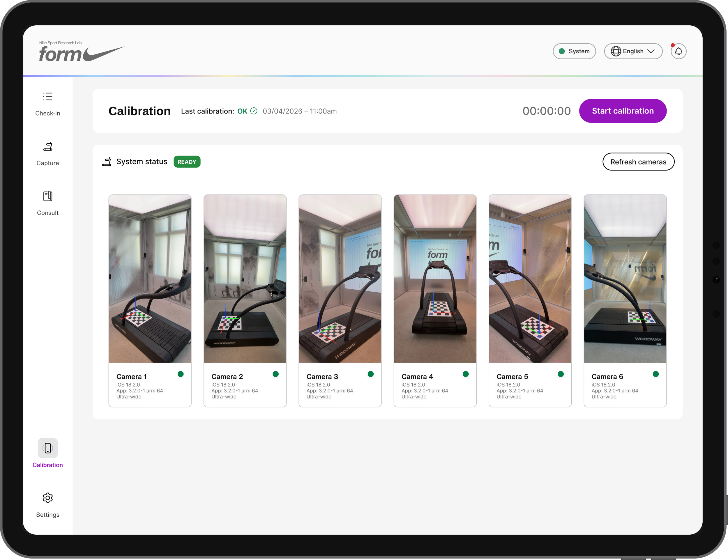Open the notifications bell
Viewport: 728px width, 560px height.
pyautogui.click(x=678, y=51)
